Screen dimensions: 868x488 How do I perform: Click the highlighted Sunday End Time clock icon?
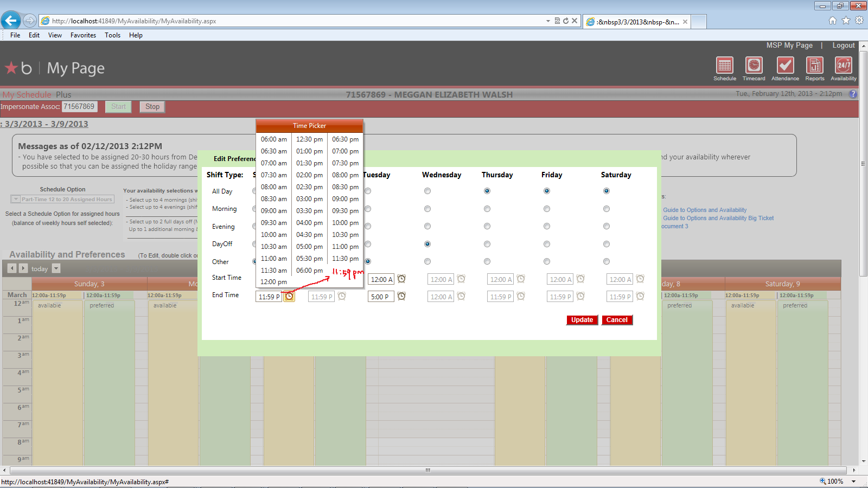pyautogui.click(x=289, y=297)
